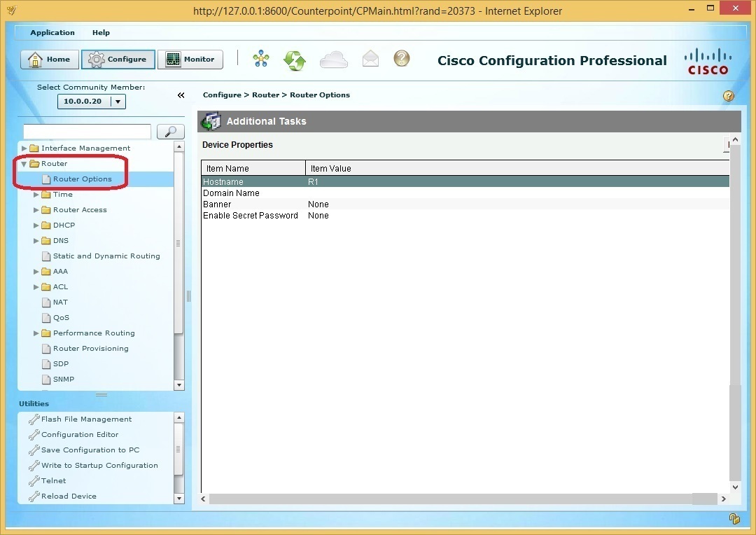This screenshot has height=535, width=756.
Task: Open the SNMP page
Action: click(x=64, y=380)
